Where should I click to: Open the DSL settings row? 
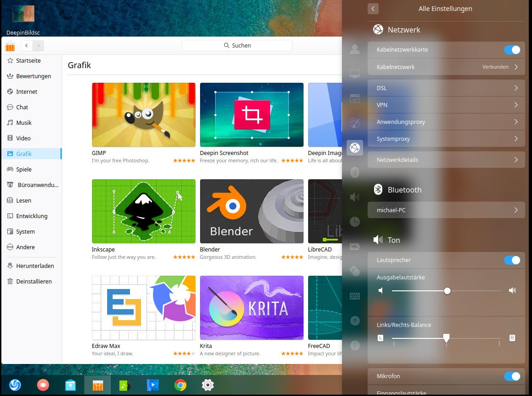click(446, 88)
